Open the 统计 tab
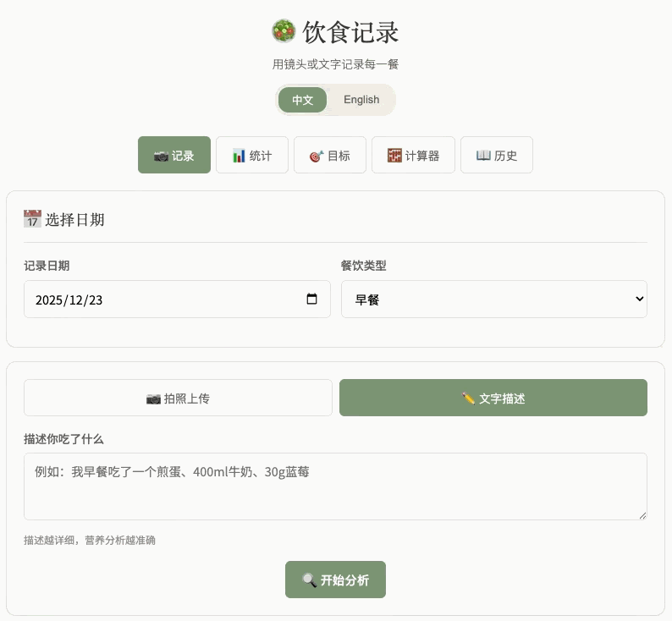The width and height of the screenshot is (672, 621). point(252,156)
